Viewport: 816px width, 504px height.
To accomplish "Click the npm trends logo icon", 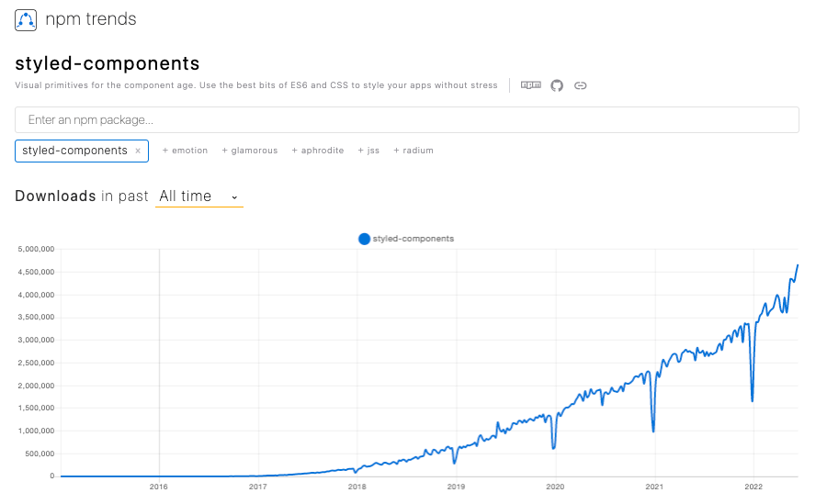I will pyautogui.click(x=26, y=20).
